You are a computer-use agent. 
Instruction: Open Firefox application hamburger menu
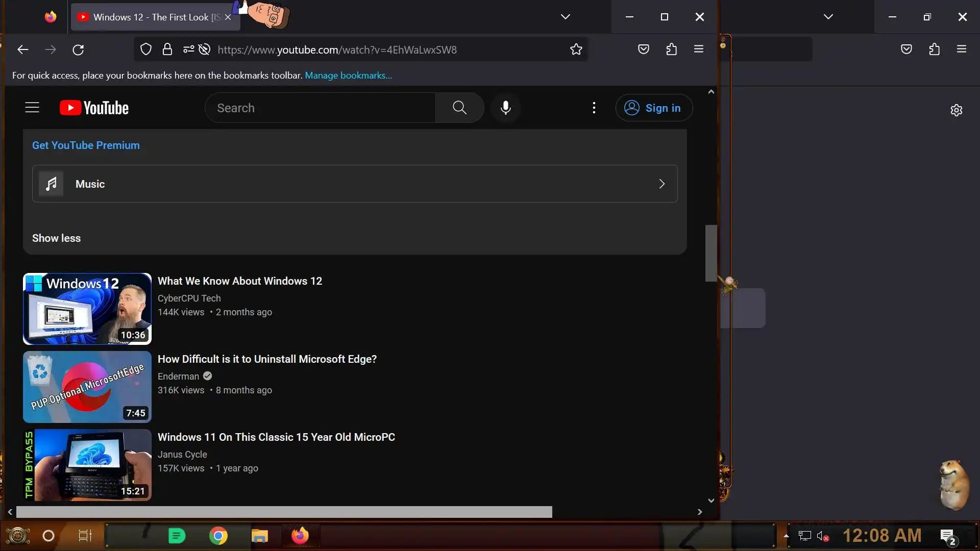tap(698, 49)
